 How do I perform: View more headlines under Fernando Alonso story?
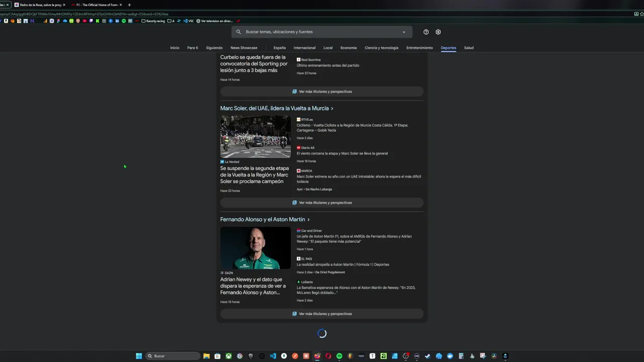[x=322, y=314]
